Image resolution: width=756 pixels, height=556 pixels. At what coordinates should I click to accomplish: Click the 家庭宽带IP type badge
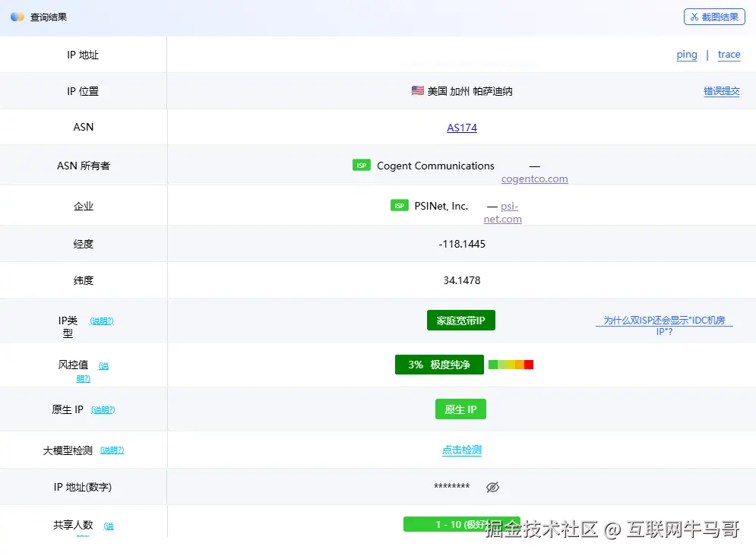[461, 321]
